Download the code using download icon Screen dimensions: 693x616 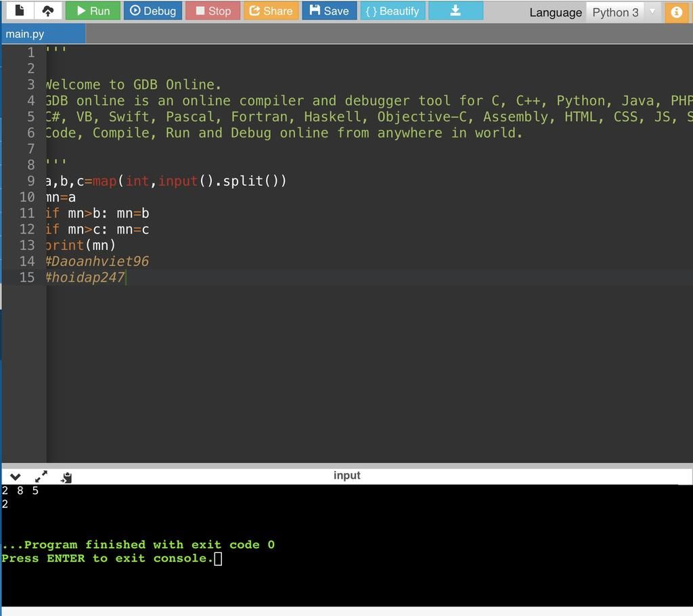coord(455,11)
